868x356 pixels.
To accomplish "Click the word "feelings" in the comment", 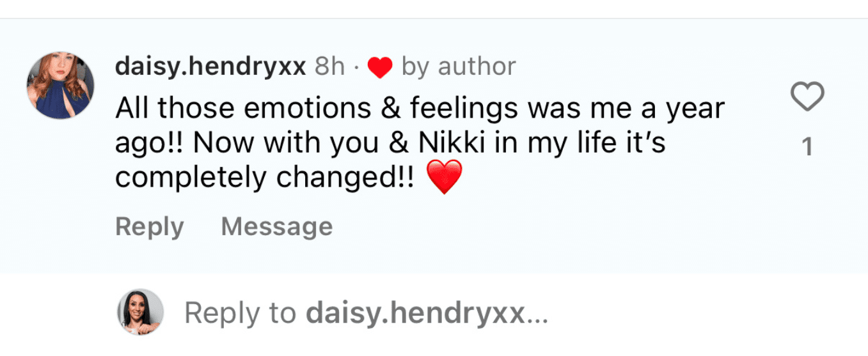I will click(x=465, y=109).
